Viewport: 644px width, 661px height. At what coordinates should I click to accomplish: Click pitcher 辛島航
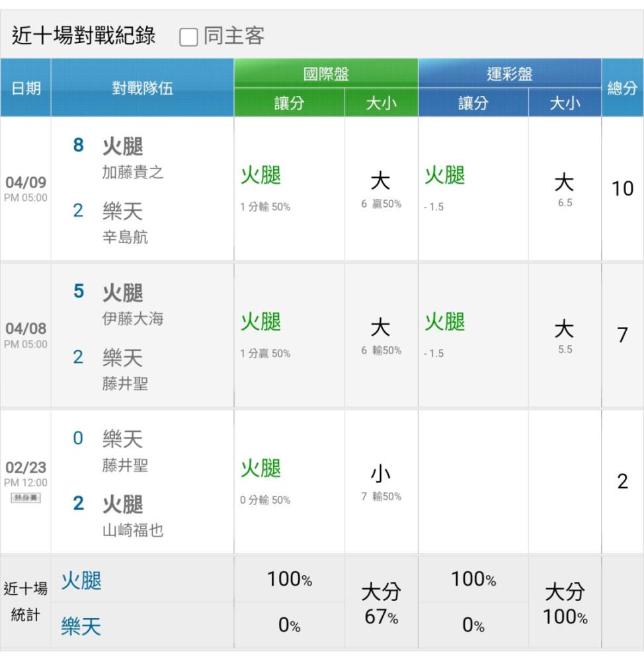pos(125,237)
